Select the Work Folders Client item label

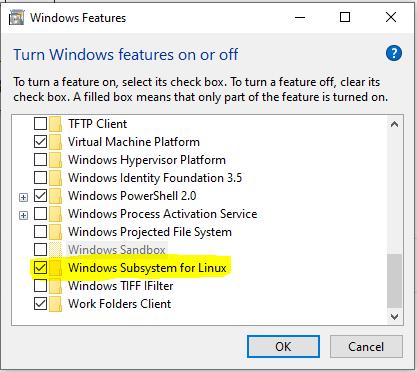click(119, 304)
